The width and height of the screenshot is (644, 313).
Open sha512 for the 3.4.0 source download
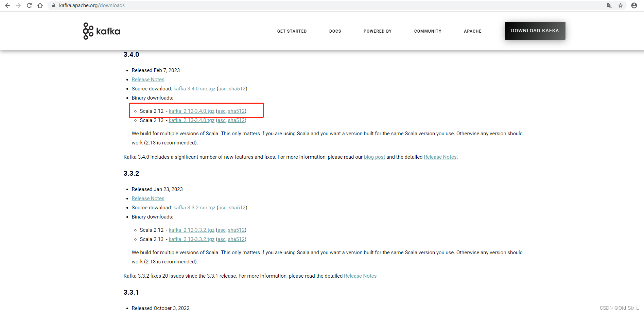pos(237,89)
